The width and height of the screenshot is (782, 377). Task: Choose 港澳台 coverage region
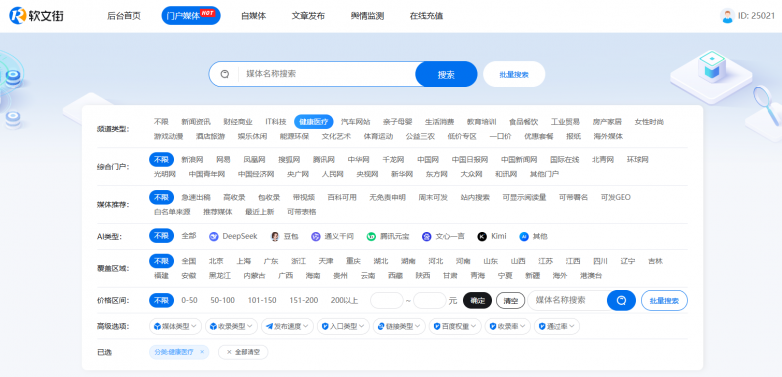[x=591, y=276]
